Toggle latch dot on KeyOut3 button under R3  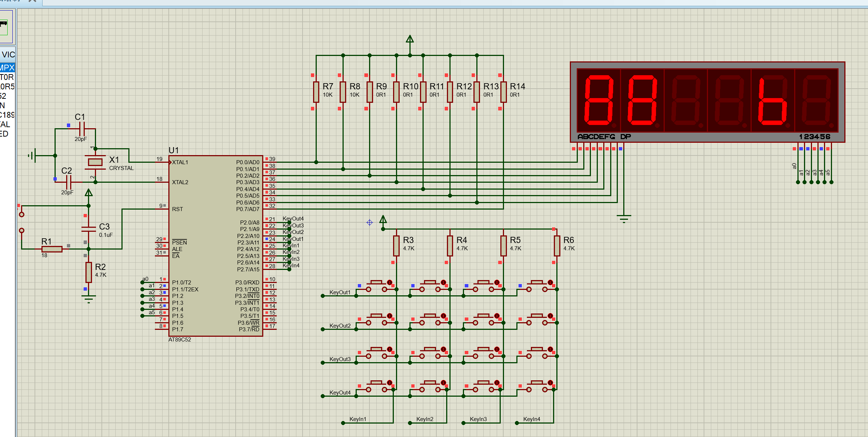coord(389,349)
